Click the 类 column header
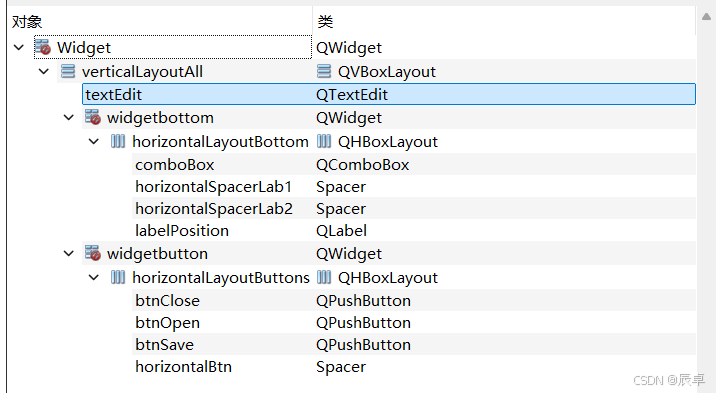Viewport: 716px width, 393px height. coord(326,21)
